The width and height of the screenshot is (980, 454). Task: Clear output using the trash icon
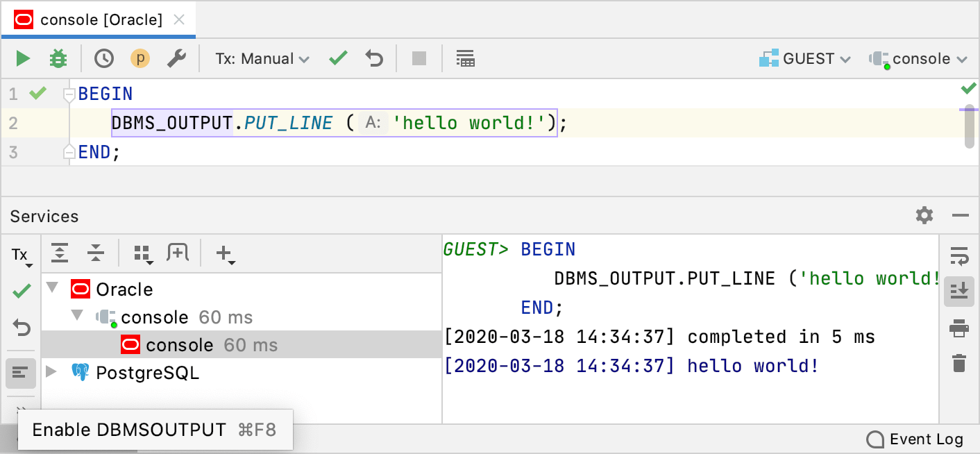click(x=959, y=361)
